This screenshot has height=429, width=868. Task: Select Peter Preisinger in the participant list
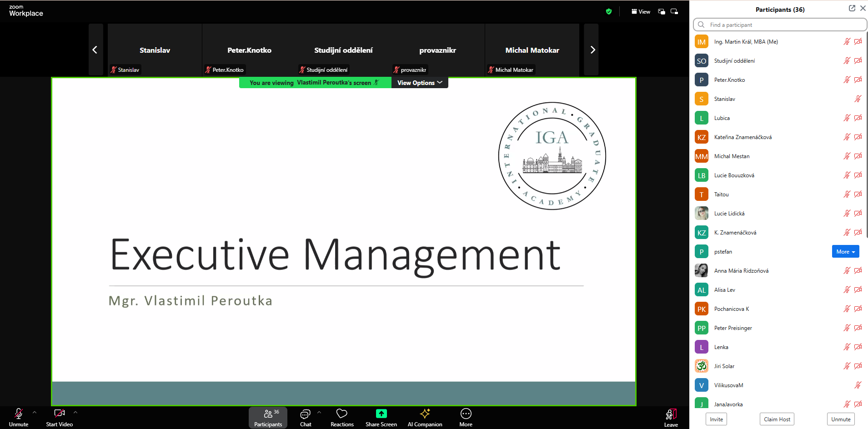click(733, 328)
